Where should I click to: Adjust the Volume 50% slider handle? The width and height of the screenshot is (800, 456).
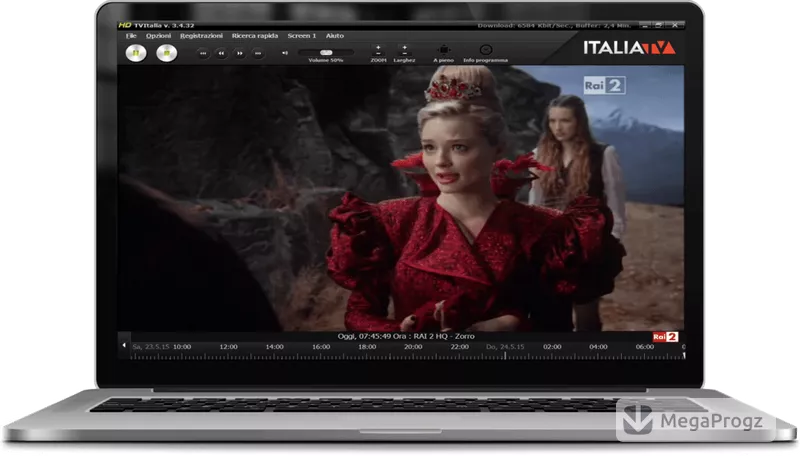[326, 52]
